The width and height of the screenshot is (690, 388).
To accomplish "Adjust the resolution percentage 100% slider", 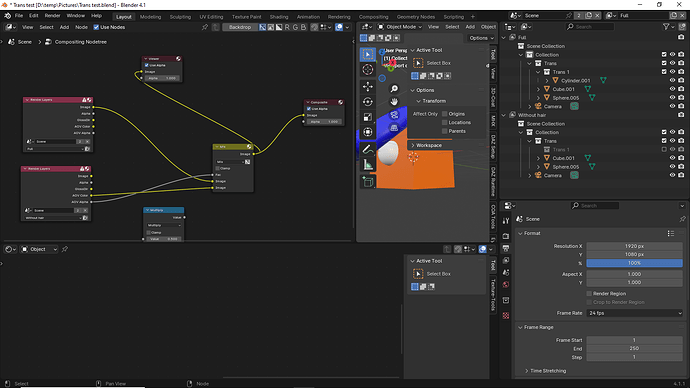I will pyautogui.click(x=635, y=263).
